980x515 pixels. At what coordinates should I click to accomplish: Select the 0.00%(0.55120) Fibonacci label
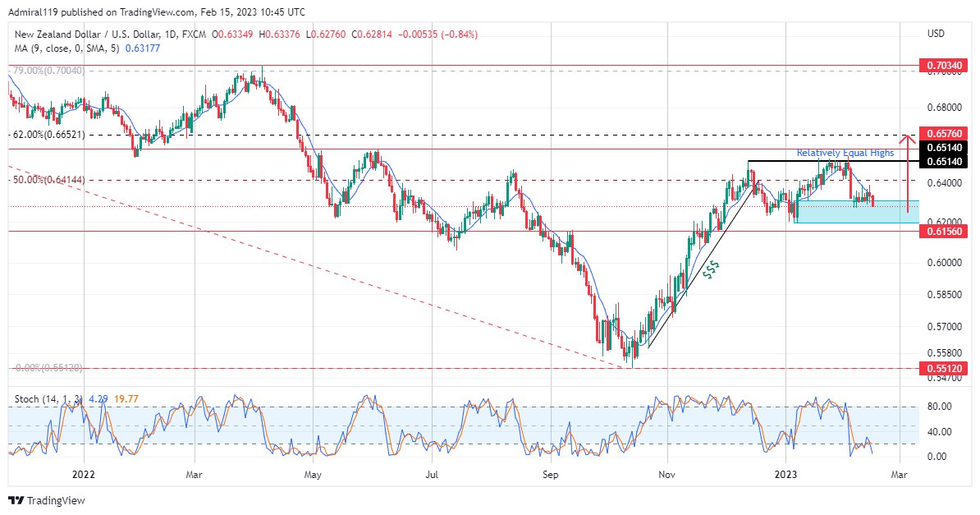48,368
